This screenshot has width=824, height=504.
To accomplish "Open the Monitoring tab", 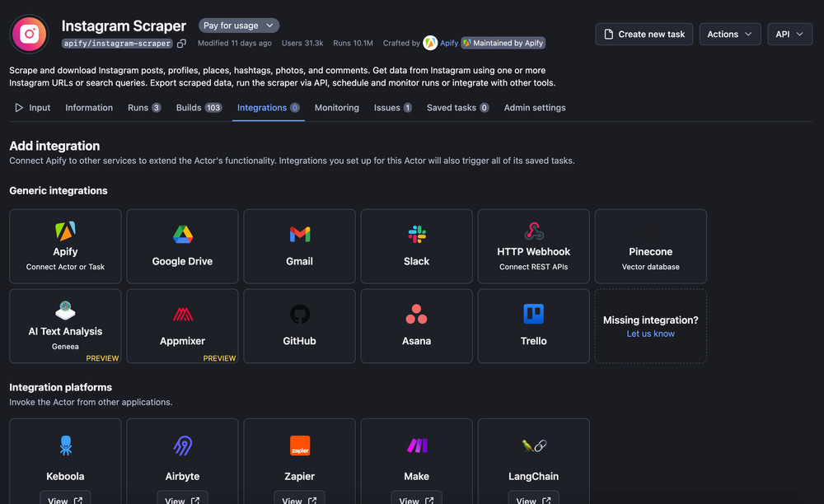I will point(336,107).
